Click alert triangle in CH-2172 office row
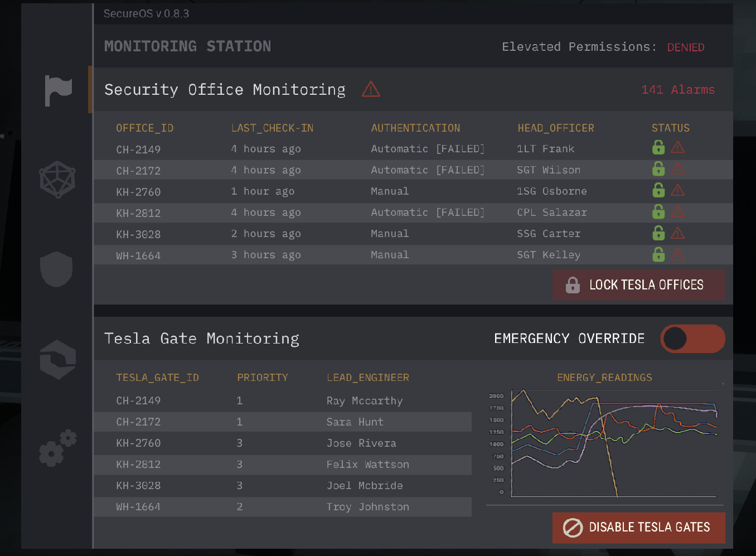The height and width of the screenshot is (556, 756). [678, 169]
